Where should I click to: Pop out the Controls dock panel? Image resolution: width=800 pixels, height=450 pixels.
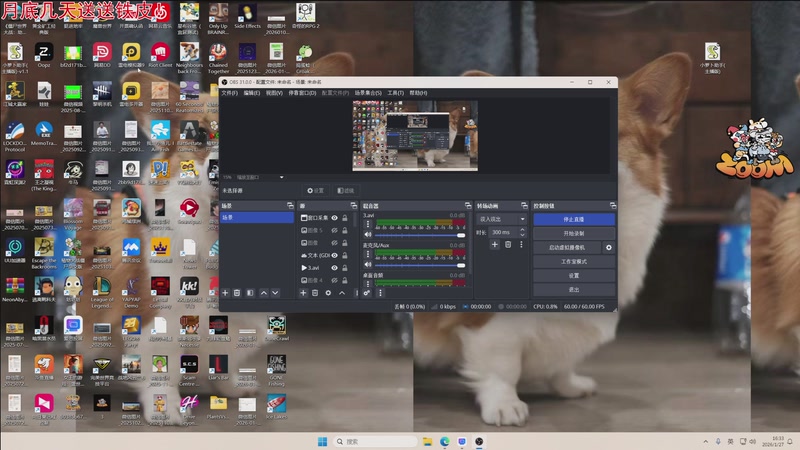pyautogui.click(x=613, y=206)
